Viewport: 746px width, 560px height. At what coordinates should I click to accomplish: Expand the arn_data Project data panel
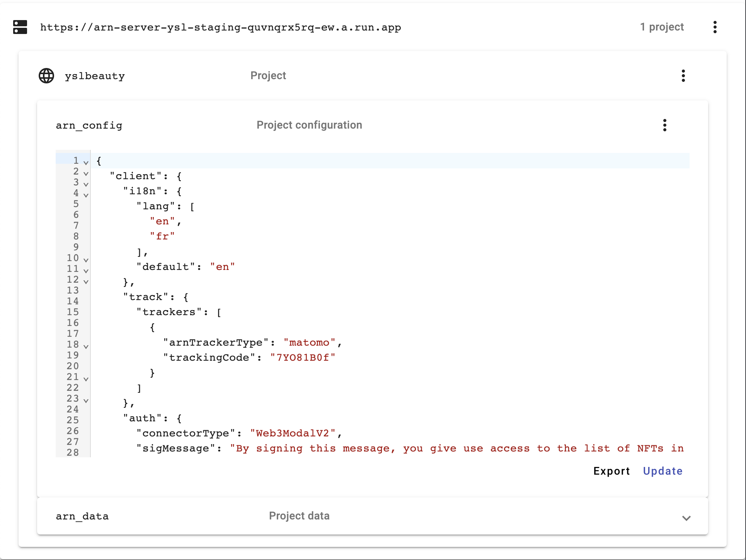click(686, 518)
